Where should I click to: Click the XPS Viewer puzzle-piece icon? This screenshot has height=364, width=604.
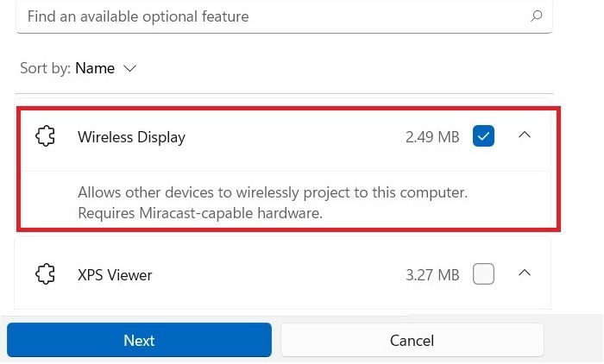coord(46,274)
